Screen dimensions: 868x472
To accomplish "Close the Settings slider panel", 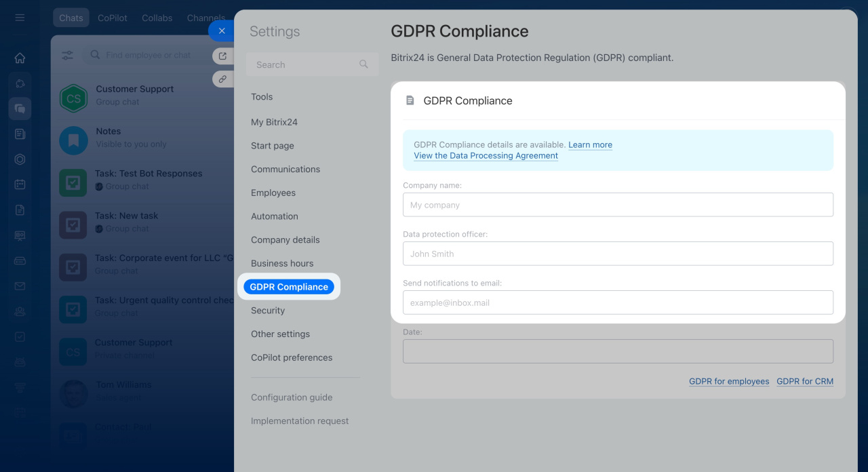I will 221,31.
